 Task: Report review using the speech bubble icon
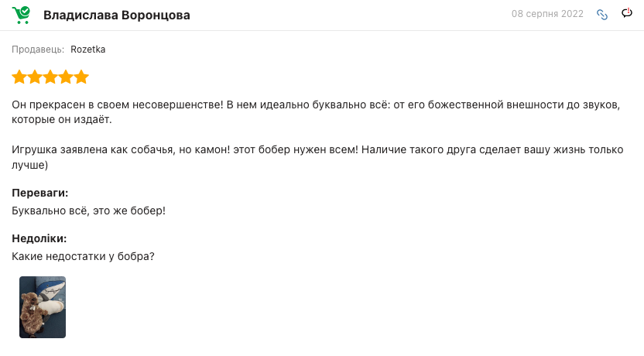click(627, 13)
